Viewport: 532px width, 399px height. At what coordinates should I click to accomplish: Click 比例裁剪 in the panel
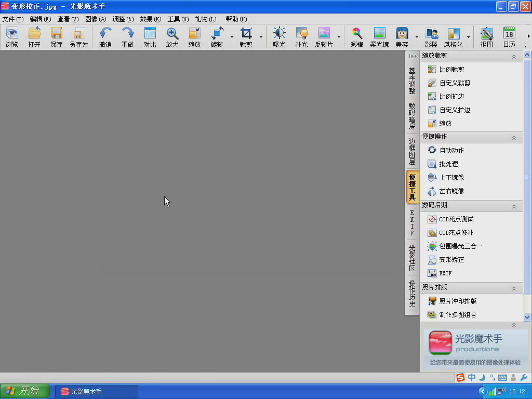[x=446, y=69]
